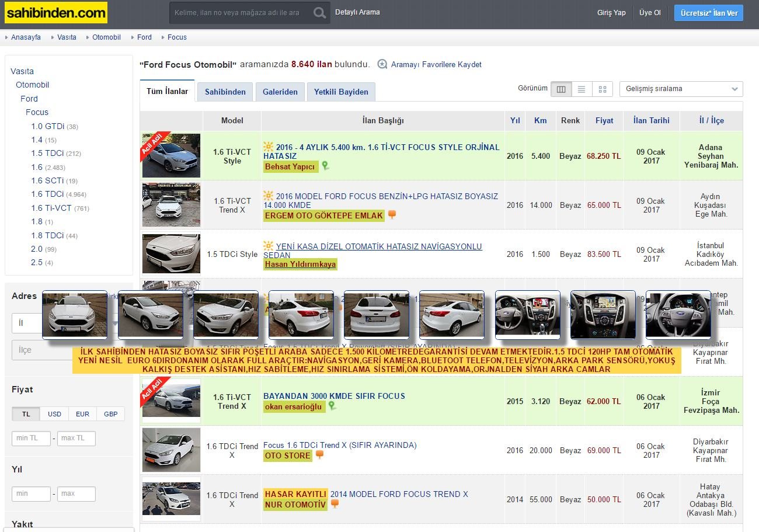Screen dimensions: 759x532
Task: Click the sahibinden.com logo
Action: point(56,13)
